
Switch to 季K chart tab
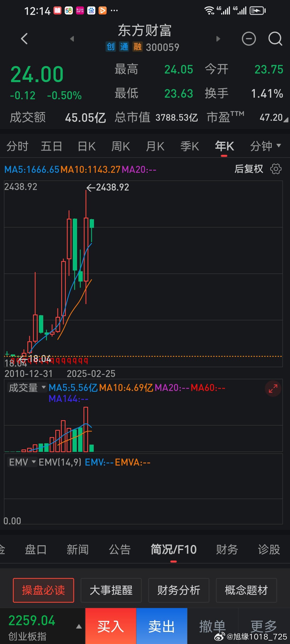190,146
